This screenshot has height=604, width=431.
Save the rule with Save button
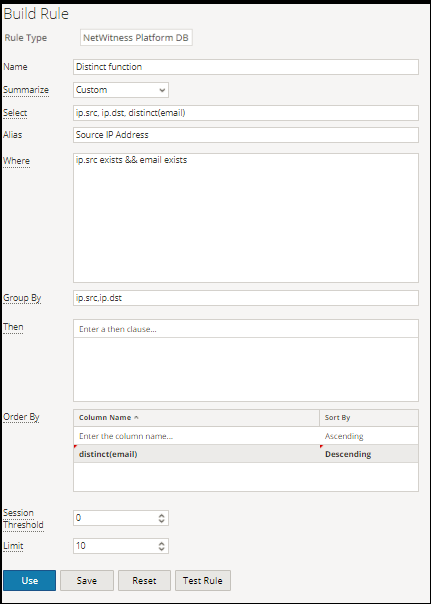point(87,580)
